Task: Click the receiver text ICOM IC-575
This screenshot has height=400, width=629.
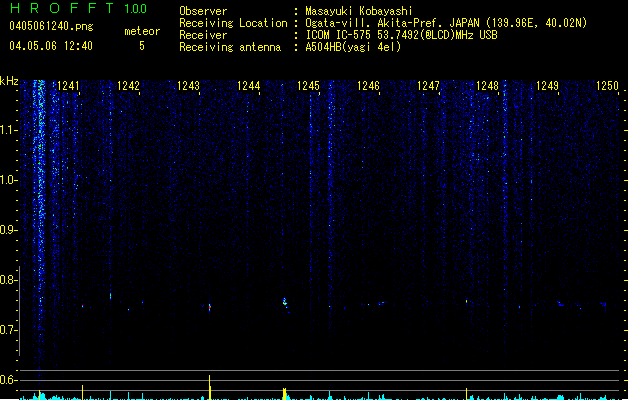Action: tap(338, 35)
